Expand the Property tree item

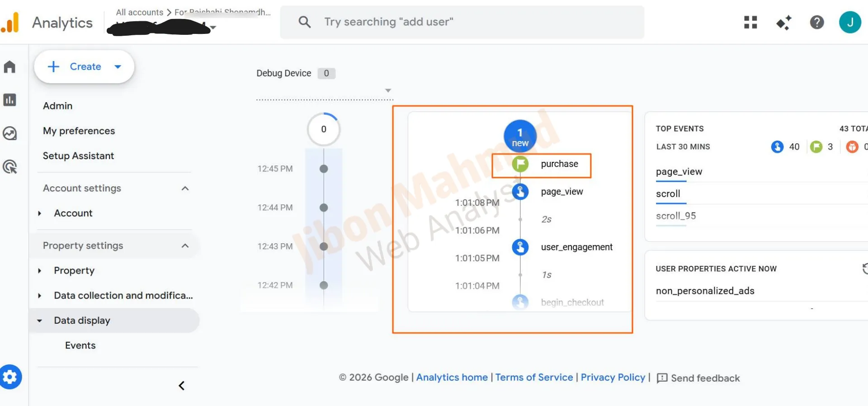click(x=40, y=271)
